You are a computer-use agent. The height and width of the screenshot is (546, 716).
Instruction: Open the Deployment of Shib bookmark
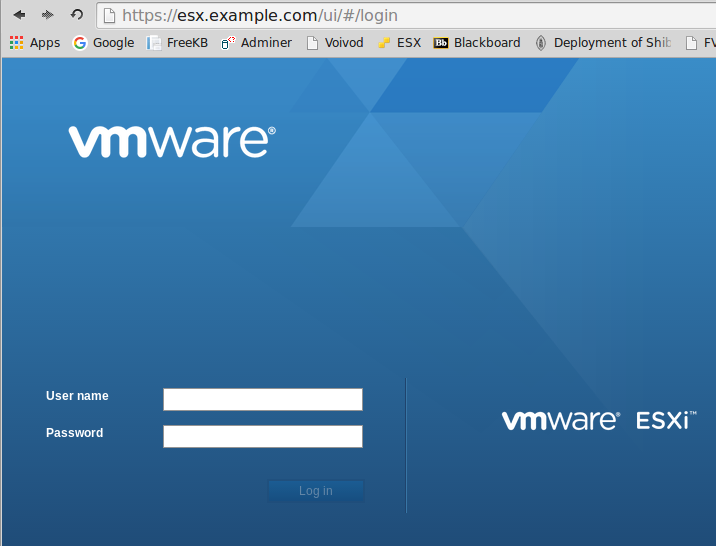[x=603, y=42]
